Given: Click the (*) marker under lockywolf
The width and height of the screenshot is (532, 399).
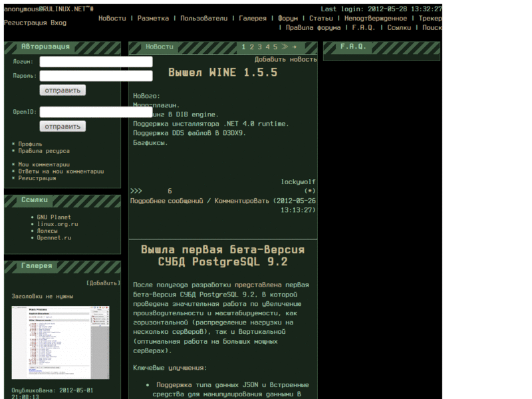Looking at the screenshot, I should click(310, 191).
